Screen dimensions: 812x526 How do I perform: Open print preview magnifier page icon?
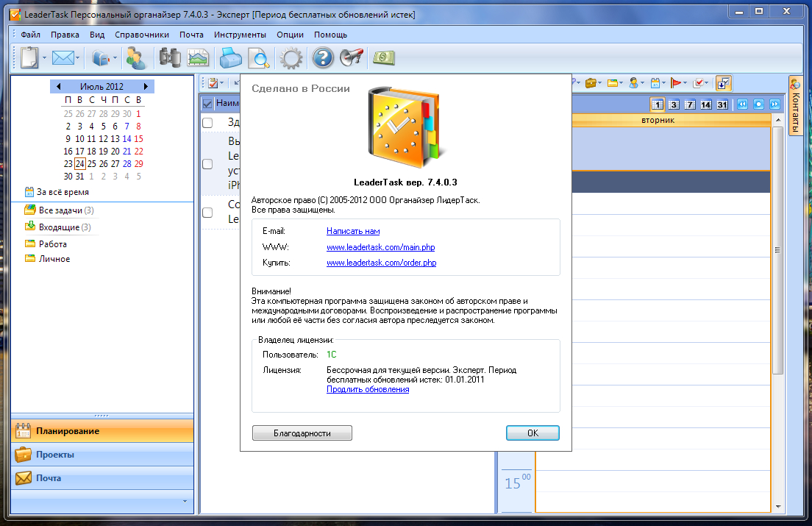tap(259, 58)
